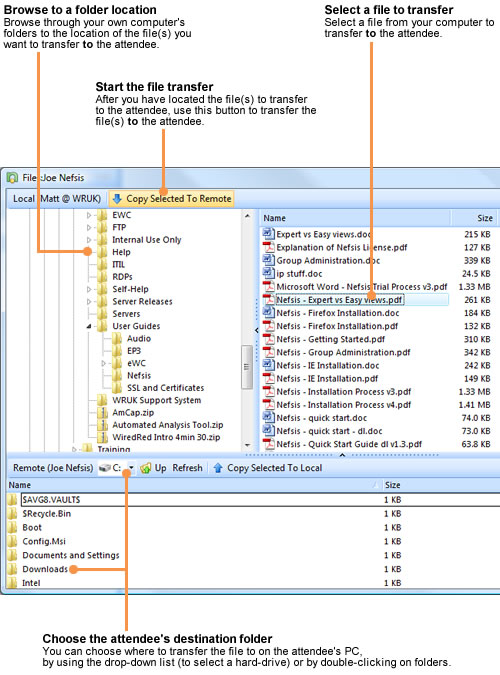Click the Copy Selected To Local button
Image resolution: width=500 pixels, height=675 pixels.
coord(267,468)
